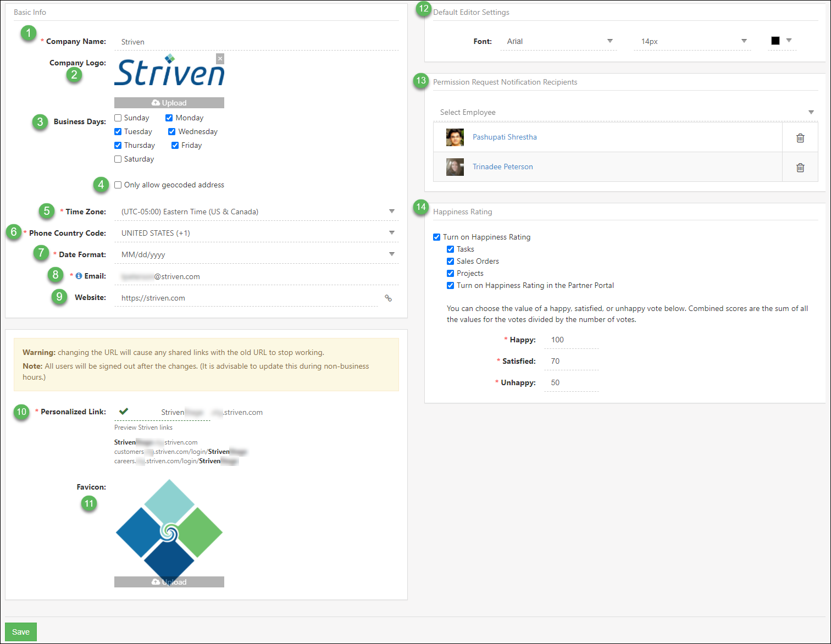The image size is (831, 644).
Task: Click the careers striven.com login preview URL
Action: (176, 461)
